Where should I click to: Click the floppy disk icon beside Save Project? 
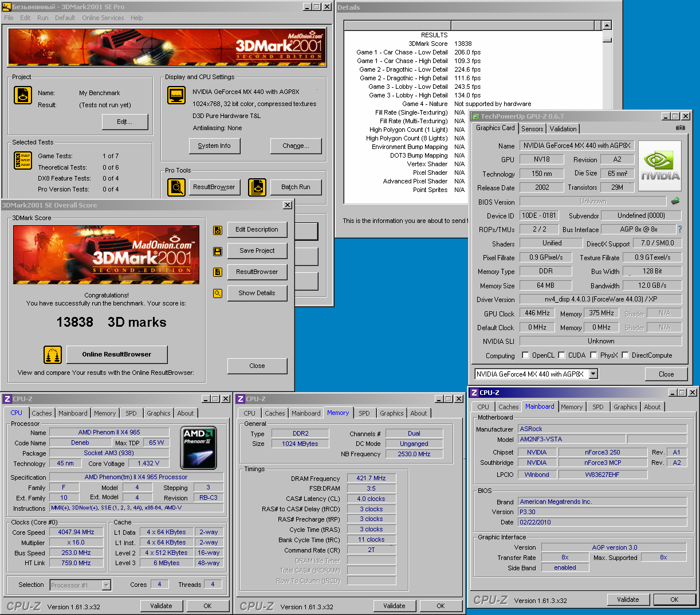[218, 251]
